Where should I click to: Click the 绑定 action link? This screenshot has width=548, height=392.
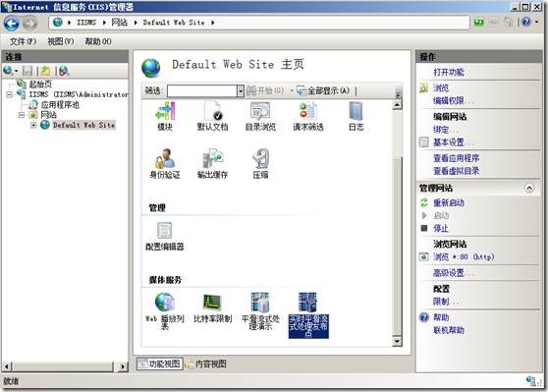446,130
